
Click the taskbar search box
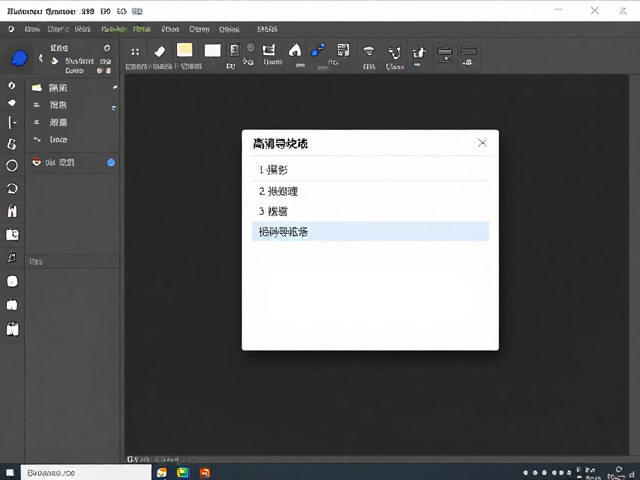86,473
